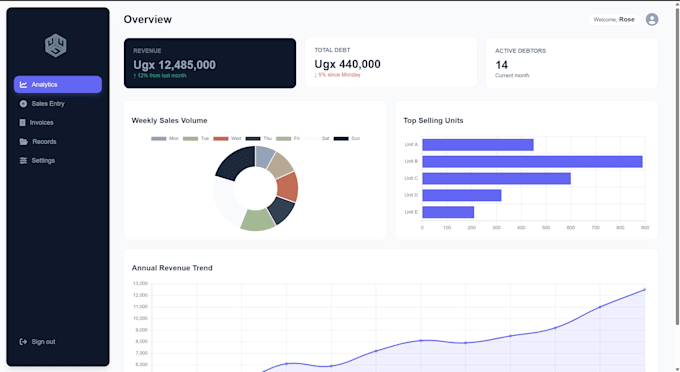Click the Welcome, Rose badge

[x=614, y=20]
